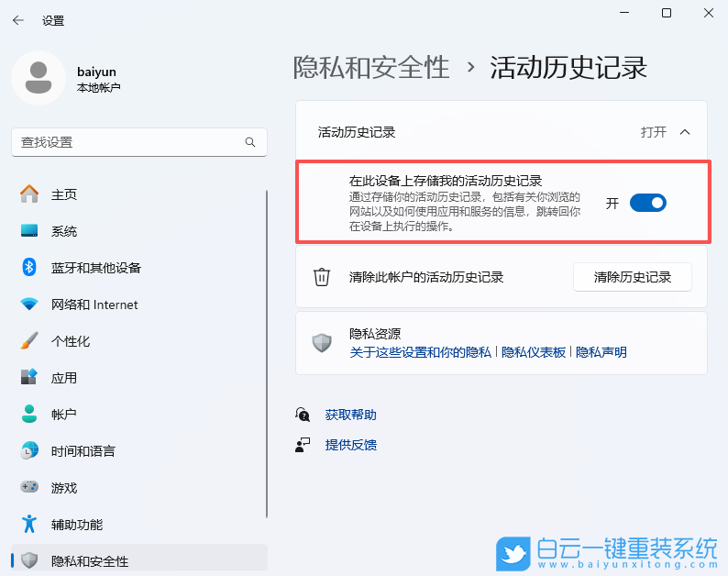Click the 隐私和安全性 shield icon in sidebar
Screen dimensions: 728x576
tap(29, 560)
